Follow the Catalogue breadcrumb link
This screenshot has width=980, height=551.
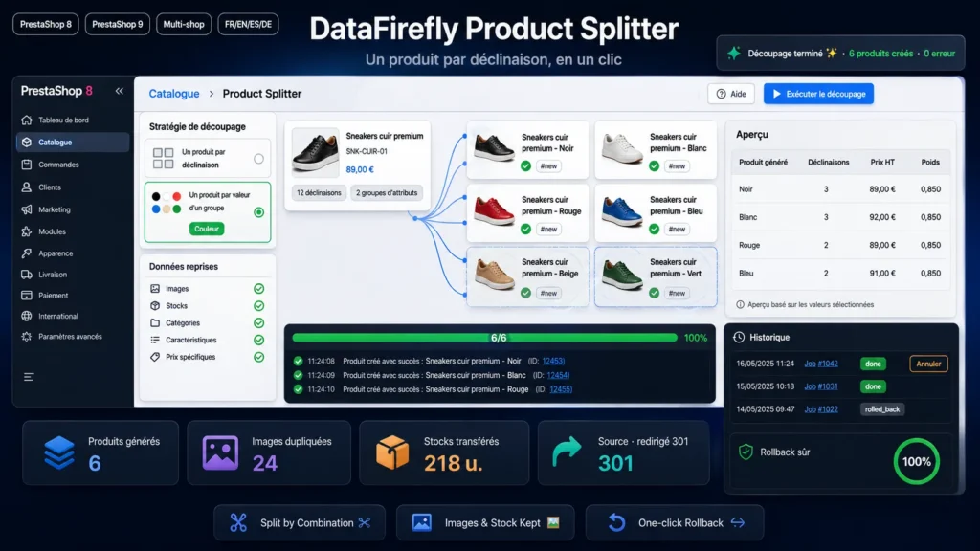point(174,94)
